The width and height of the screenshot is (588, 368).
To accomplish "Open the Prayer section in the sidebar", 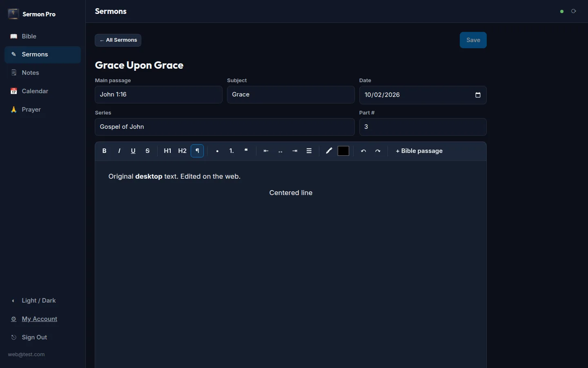I will (42, 110).
